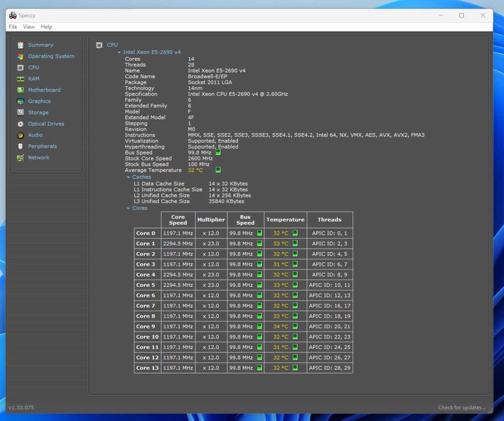Click the Stock Core Speed 2600 MHz value
This screenshot has width=504, height=421.
click(200, 158)
